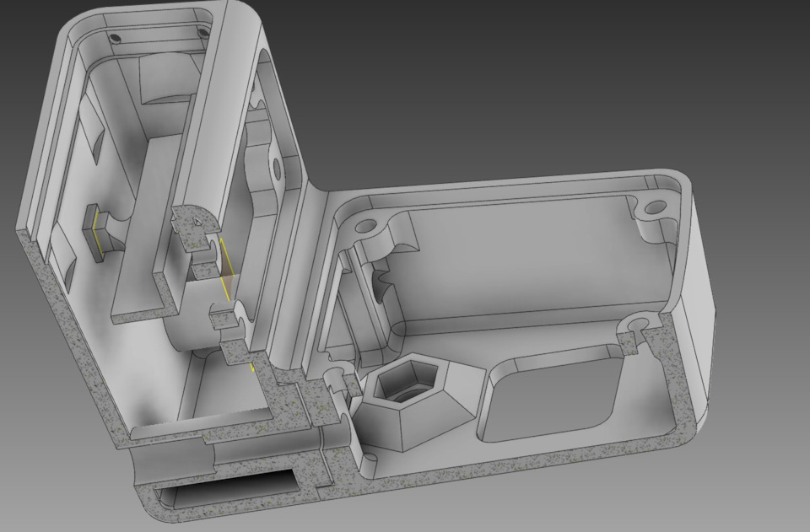
Task: Select the oval hole on the upright housing's side wall
Action: 276,169
